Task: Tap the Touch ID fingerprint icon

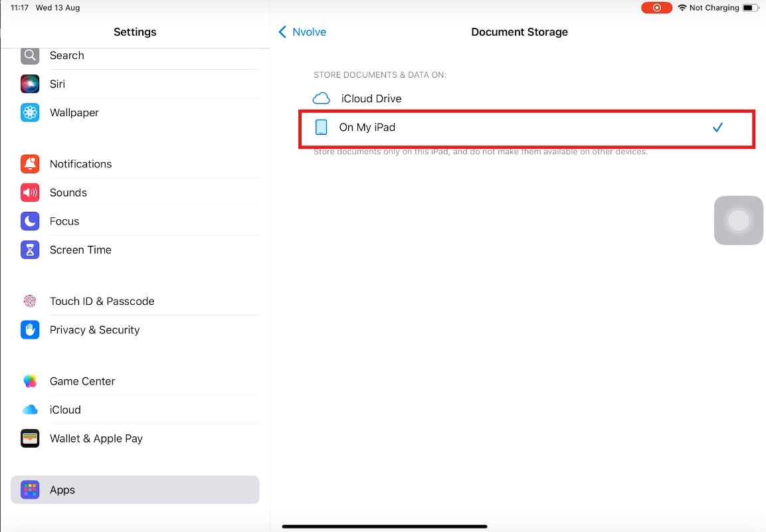Action: click(x=30, y=301)
